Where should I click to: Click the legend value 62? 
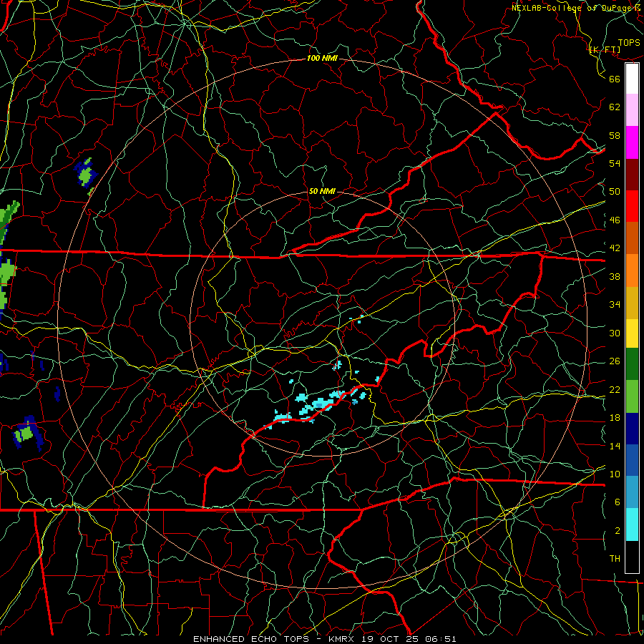coord(615,107)
